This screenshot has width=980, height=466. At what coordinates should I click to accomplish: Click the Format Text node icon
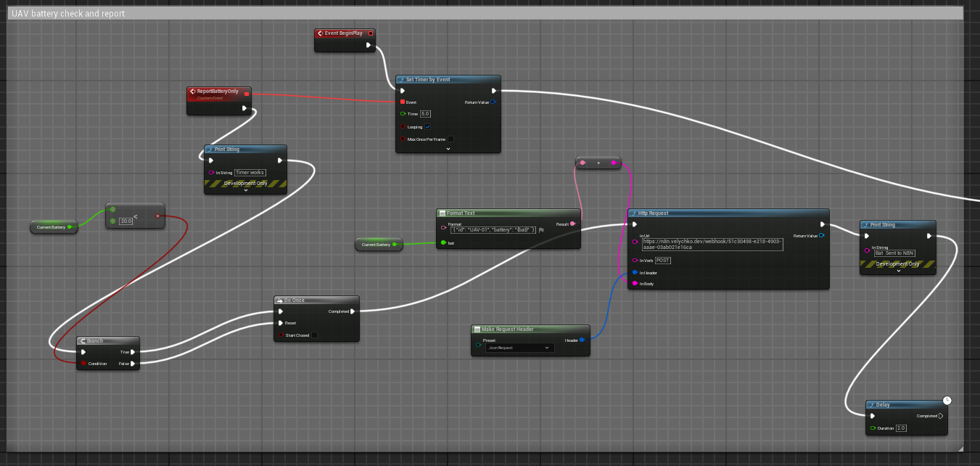coord(442,213)
